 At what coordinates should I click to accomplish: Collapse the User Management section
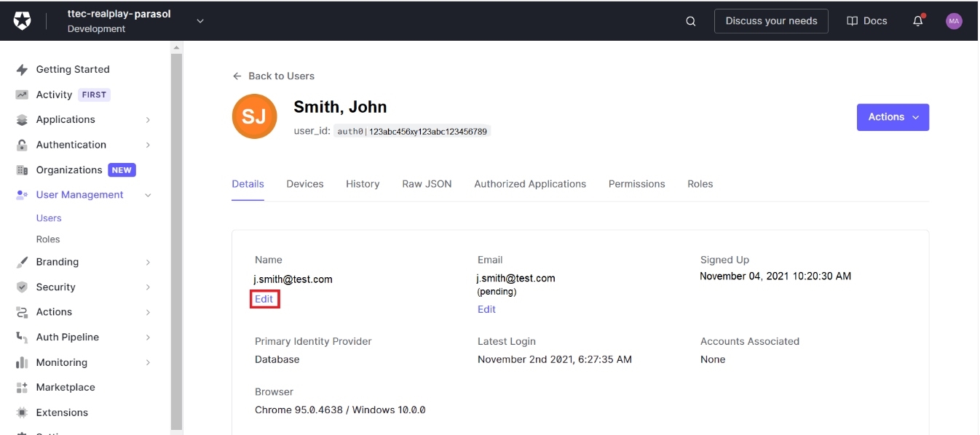[x=148, y=195]
